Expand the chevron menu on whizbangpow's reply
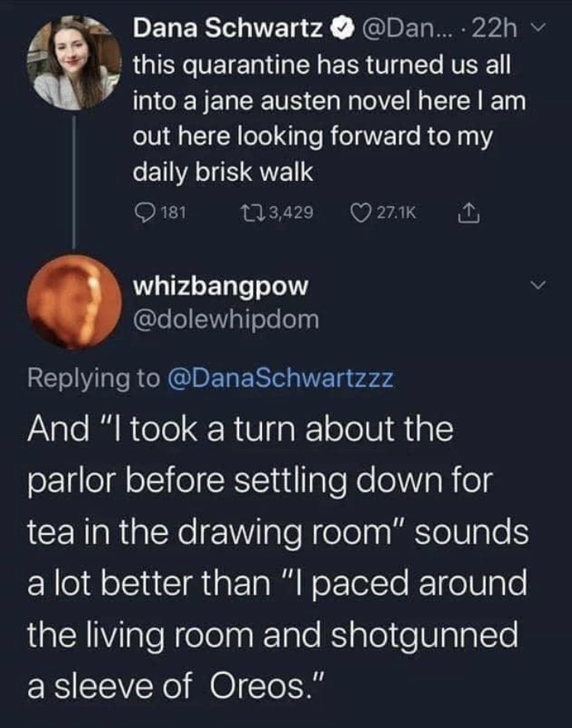This screenshot has width=572, height=728. pyautogui.click(x=537, y=284)
